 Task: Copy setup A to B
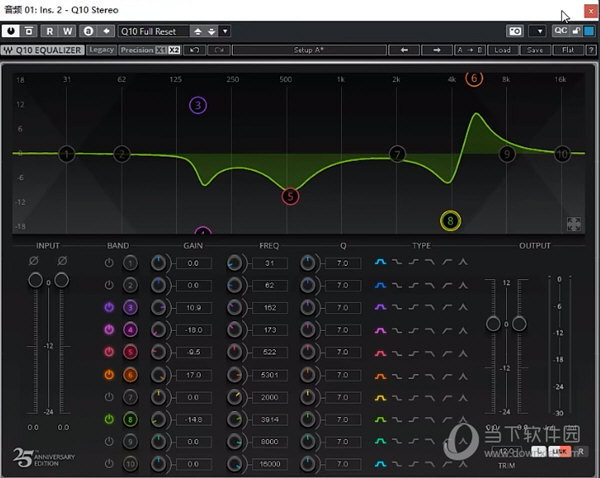click(470, 50)
